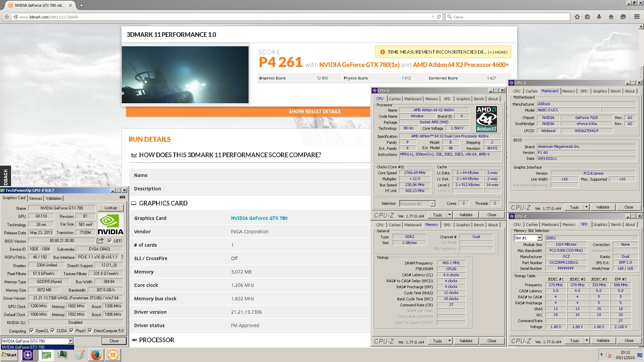
Task: Open the Firefox downloads arrow icon
Action: [x=599, y=17]
